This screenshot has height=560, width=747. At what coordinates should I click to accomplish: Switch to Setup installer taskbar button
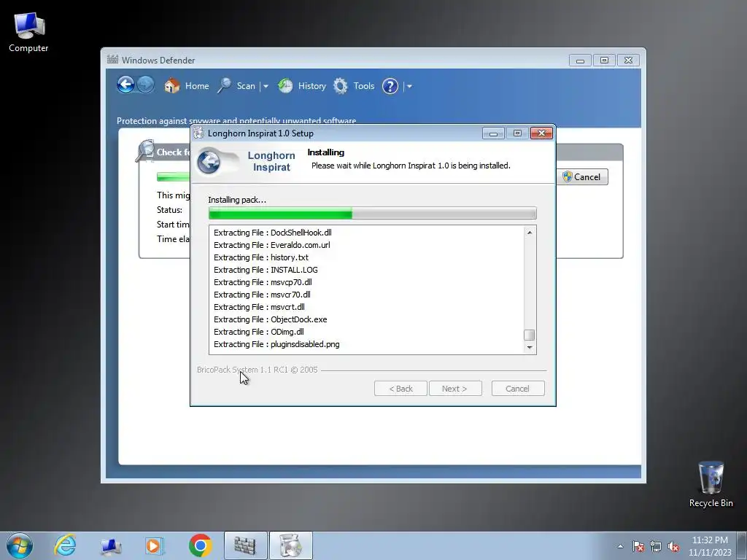pyautogui.click(x=291, y=545)
